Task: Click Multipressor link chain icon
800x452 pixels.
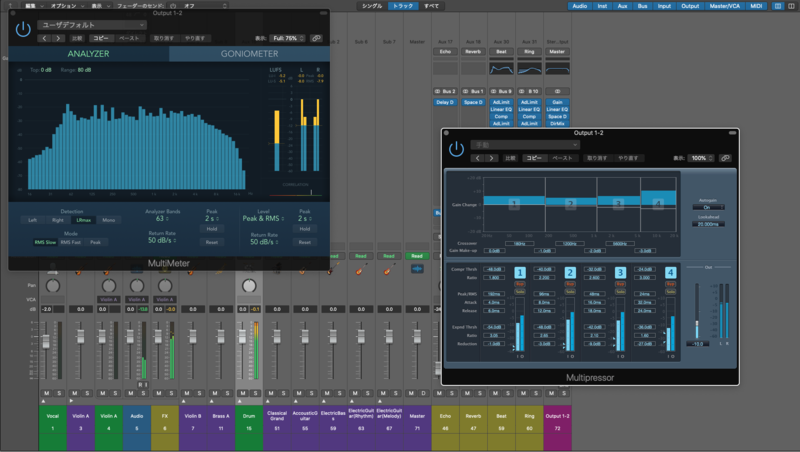Action: point(725,158)
